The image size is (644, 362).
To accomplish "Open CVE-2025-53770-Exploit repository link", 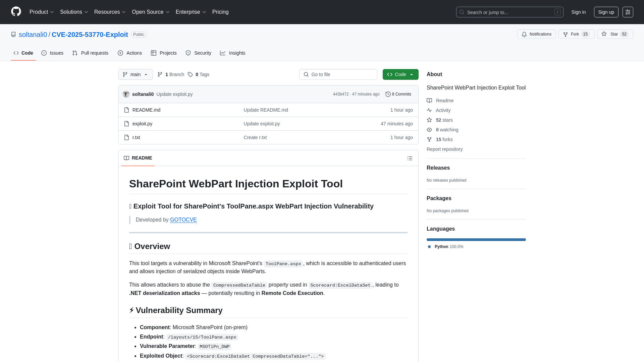I will (90, 35).
